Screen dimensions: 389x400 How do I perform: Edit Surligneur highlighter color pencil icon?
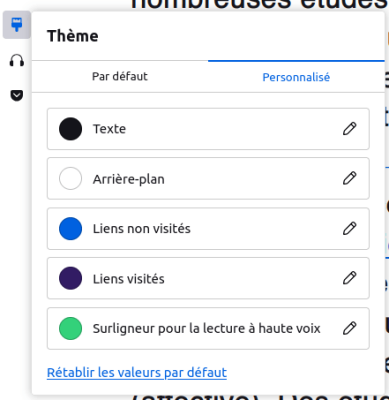pyautogui.click(x=349, y=328)
